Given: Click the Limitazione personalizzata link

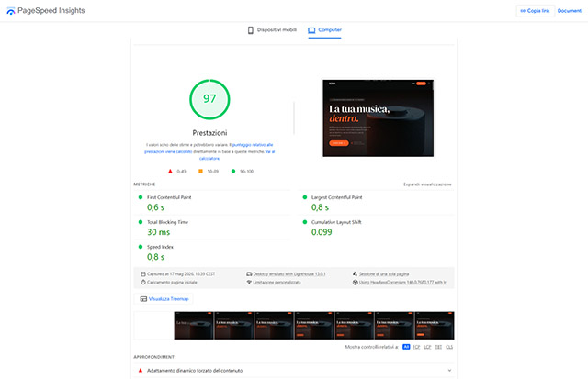Looking at the screenshot, I should pos(277,283).
